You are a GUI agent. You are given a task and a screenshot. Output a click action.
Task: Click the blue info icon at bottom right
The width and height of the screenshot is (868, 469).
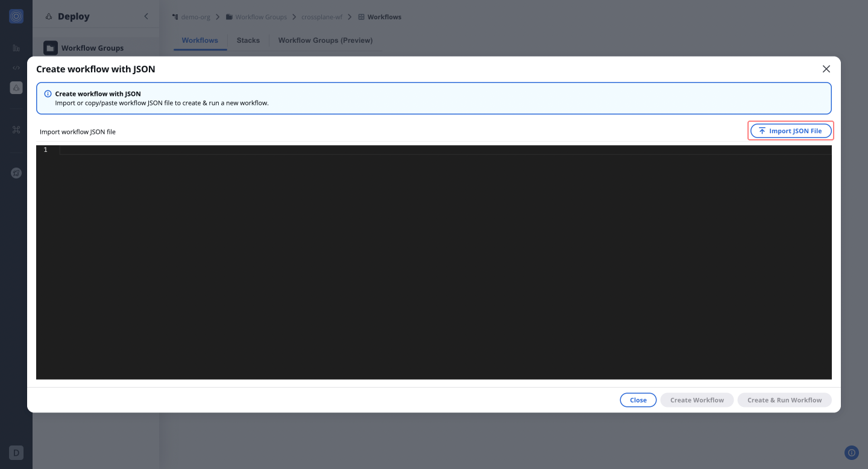[x=851, y=453]
